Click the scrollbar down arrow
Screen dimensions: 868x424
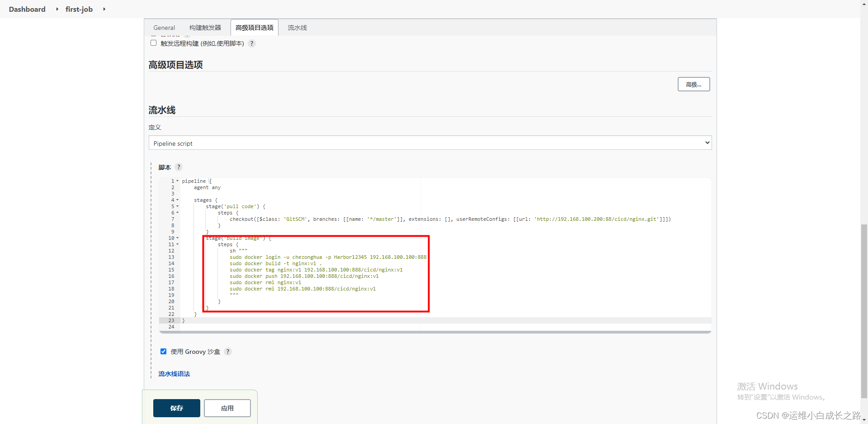click(864, 419)
